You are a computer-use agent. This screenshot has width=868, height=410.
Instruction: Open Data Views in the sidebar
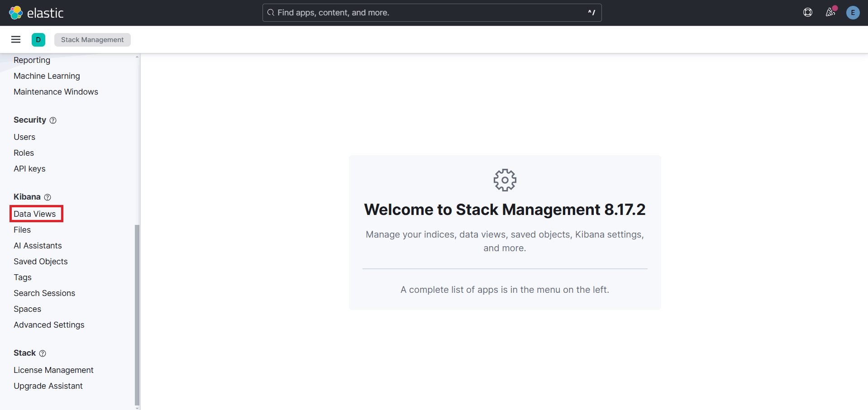pos(35,214)
